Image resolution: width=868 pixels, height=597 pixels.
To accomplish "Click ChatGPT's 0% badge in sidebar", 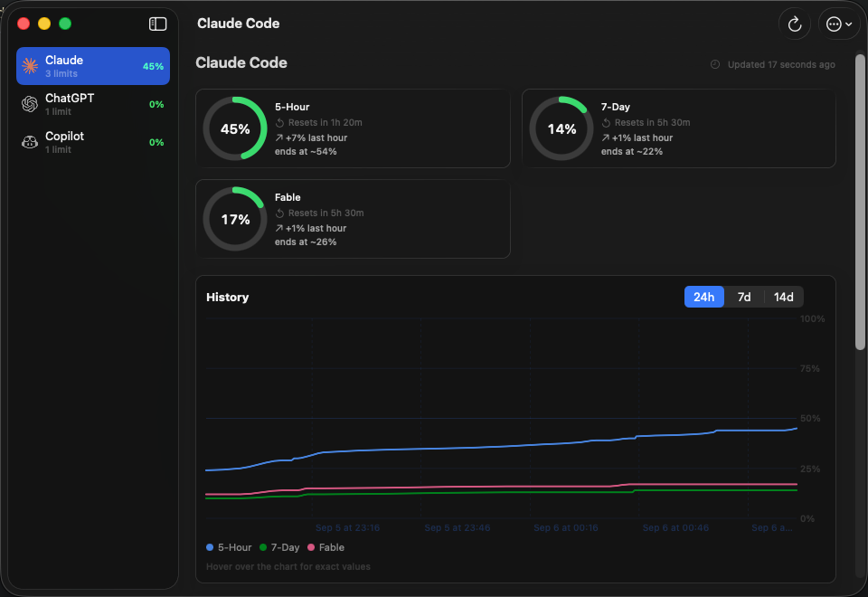I will (156, 104).
